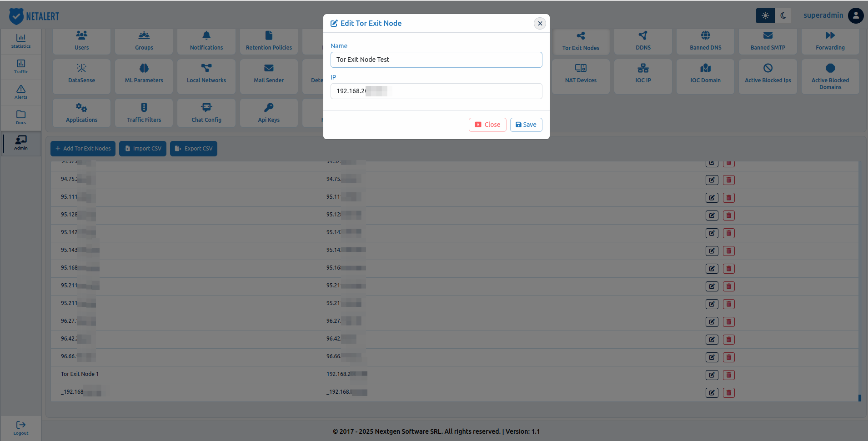Open IOC IP tile
This screenshot has height=441, width=868.
[643, 76]
